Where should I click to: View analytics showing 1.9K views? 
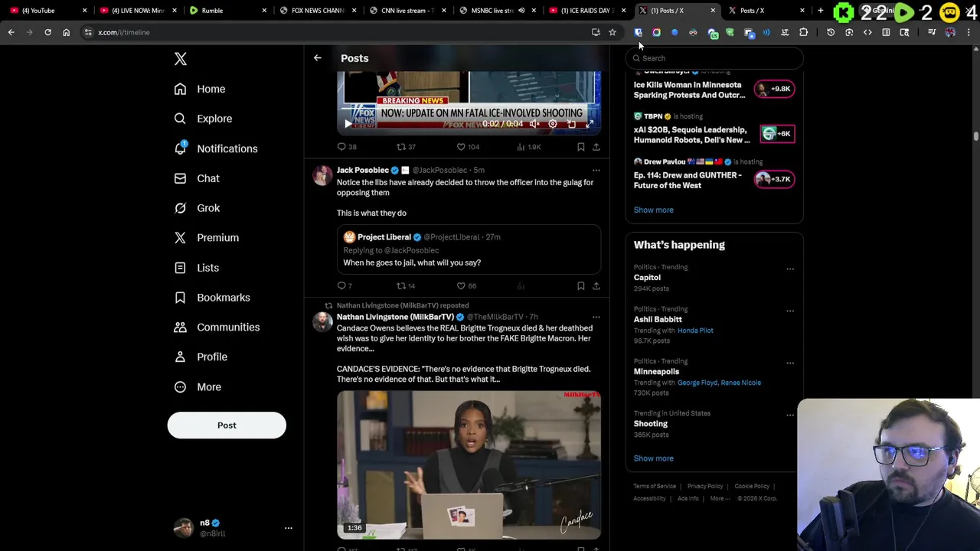pyautogui.click(x=529, y=147)
